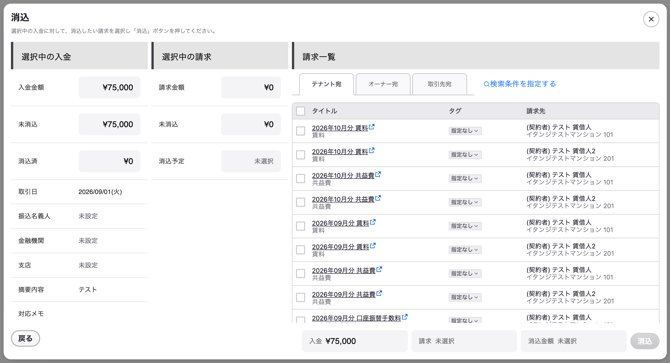Check 2026年09月分 共益費 row for room 201
The height and width of the screenshot is (363, 670).
coord(301,297)
